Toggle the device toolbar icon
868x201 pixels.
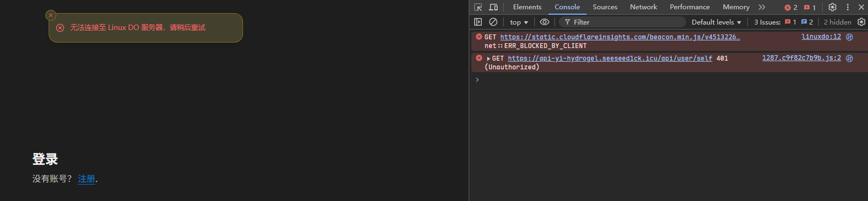click(x=493, y=7)
